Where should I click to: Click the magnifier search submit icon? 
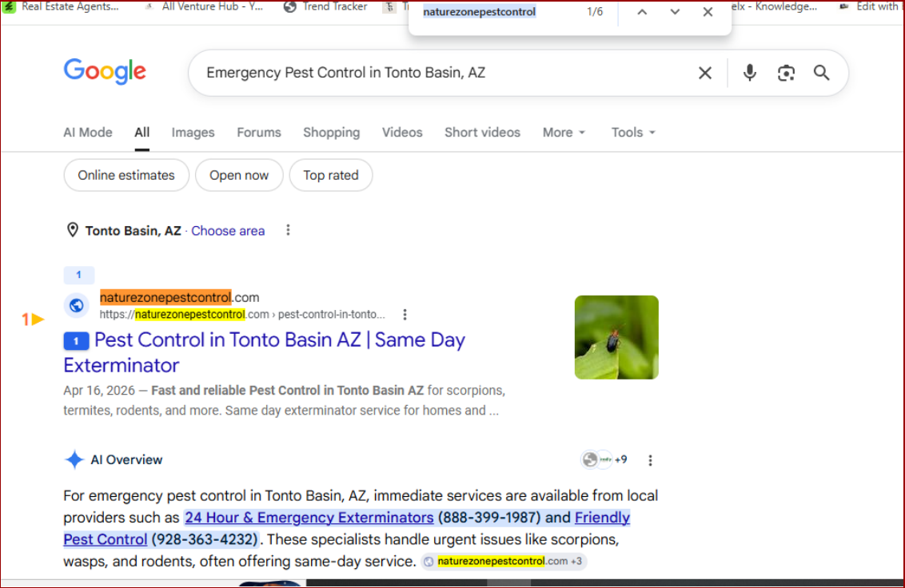point(821,73)
